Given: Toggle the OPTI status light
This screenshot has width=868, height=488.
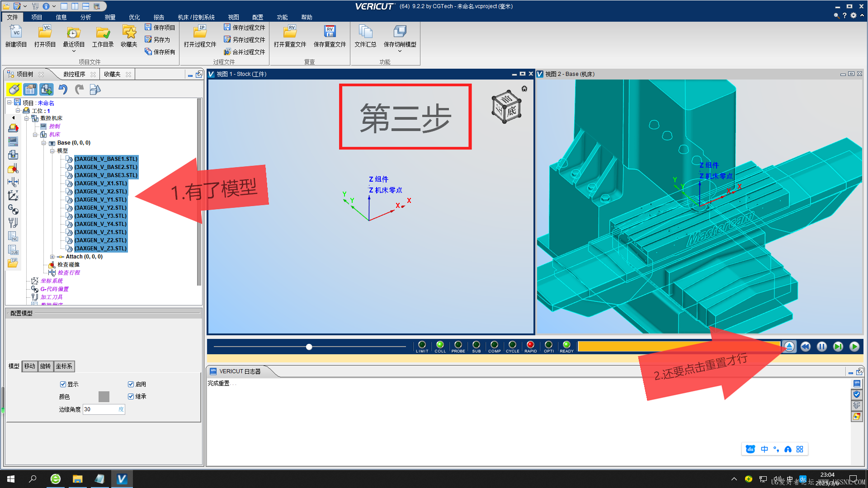Looking at the screenshot, I should [x=548, y=345].
